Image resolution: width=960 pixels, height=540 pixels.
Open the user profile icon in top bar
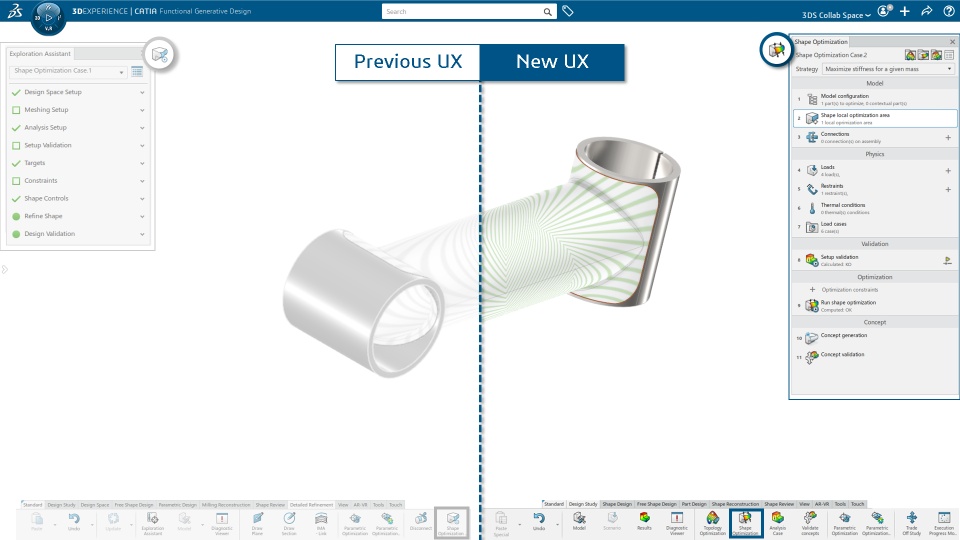point(884,11)
